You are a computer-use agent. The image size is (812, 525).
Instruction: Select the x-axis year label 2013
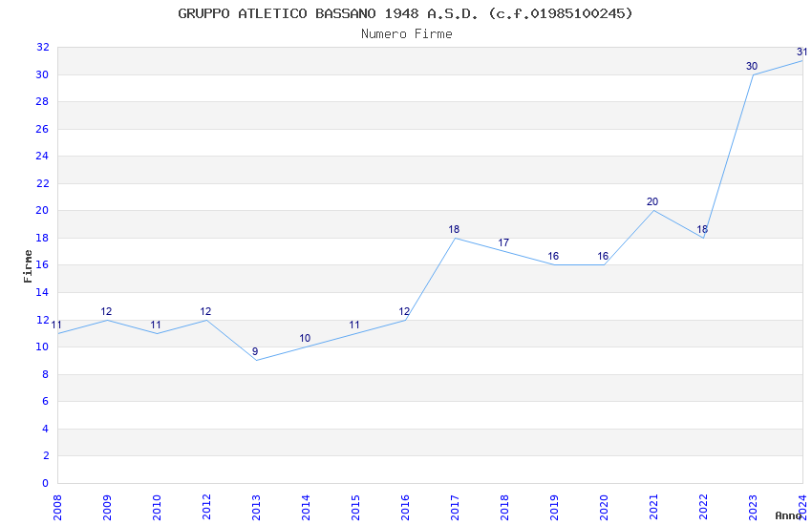256,507
